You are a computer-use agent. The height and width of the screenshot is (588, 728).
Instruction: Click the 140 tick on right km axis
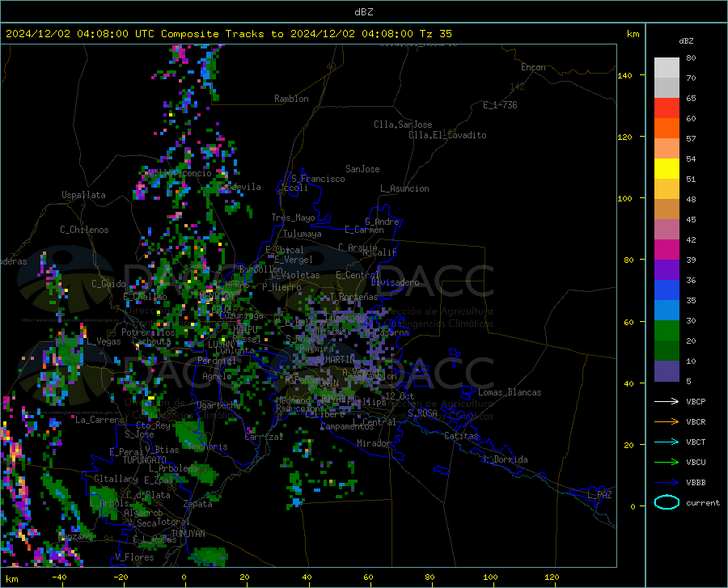tap(625, 75)
